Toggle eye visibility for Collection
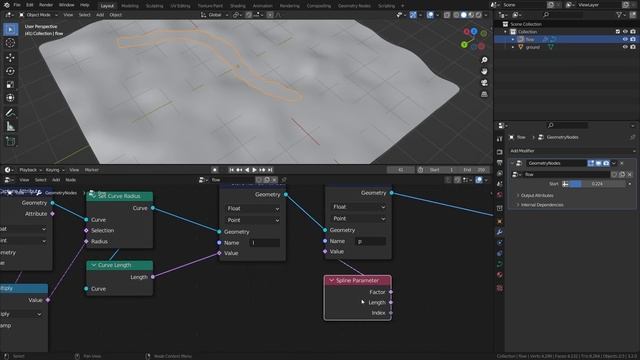This screenshot has width=640, height=360. (625, 31)
